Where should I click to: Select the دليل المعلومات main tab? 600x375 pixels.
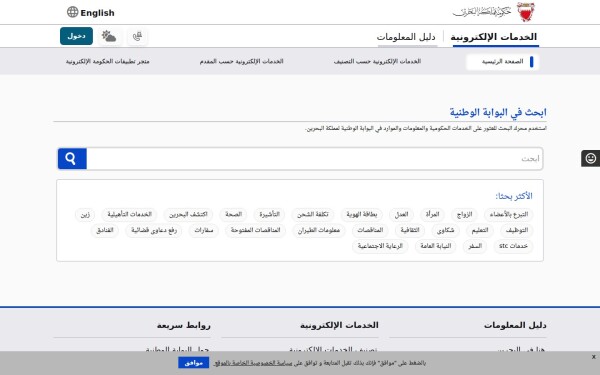click(406, 37)
